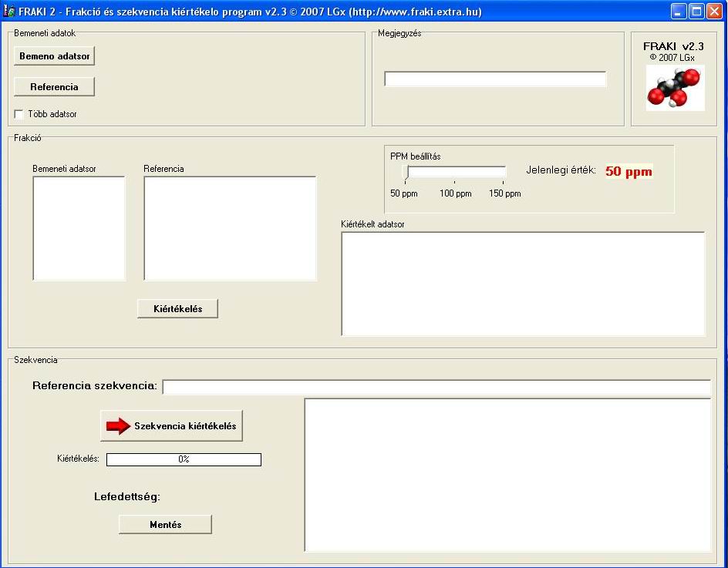728x568 pixels.
Task: Click the Kiértékelt adatsor output area
Action: 523,284
